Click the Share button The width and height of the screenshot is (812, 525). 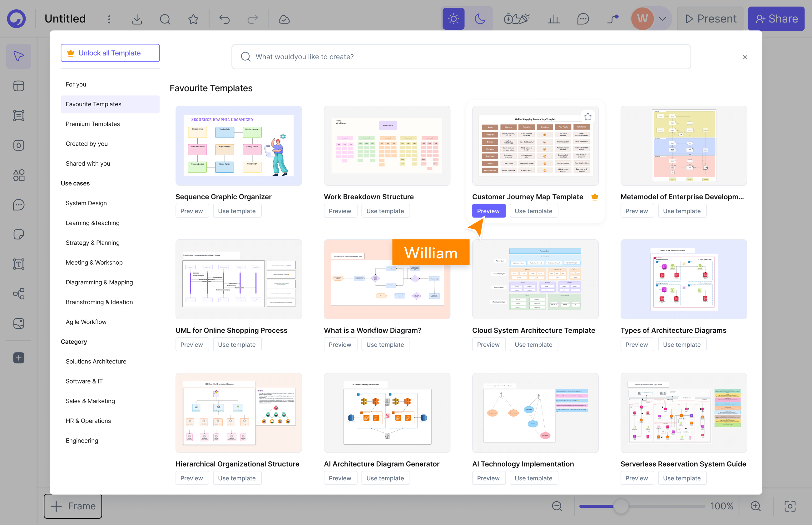[776, 19]
